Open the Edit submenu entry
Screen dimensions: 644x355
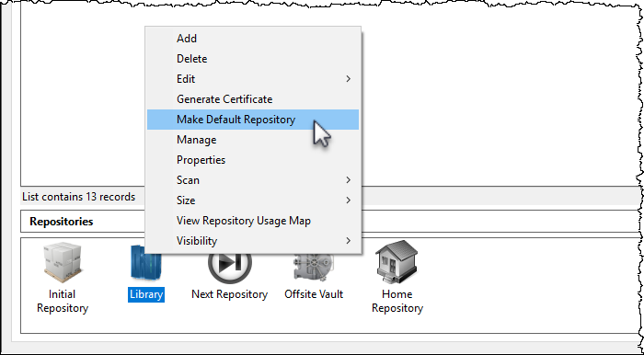click(253, 79)
